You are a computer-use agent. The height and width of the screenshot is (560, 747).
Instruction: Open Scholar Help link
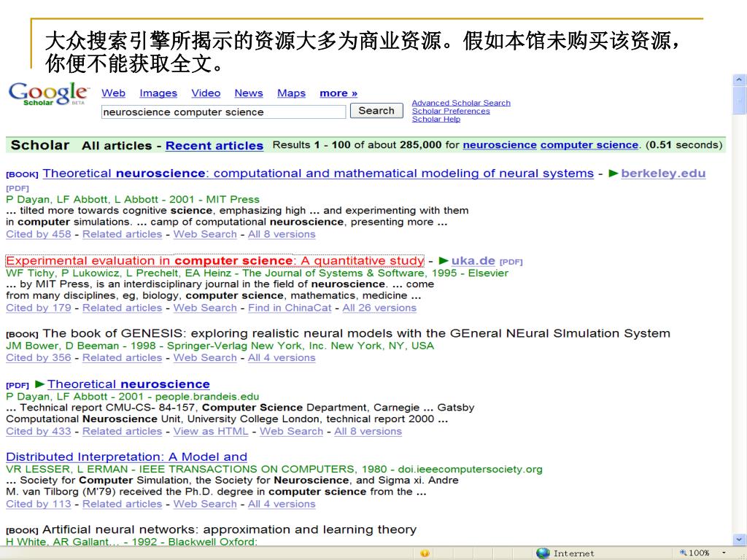[436, 119]
